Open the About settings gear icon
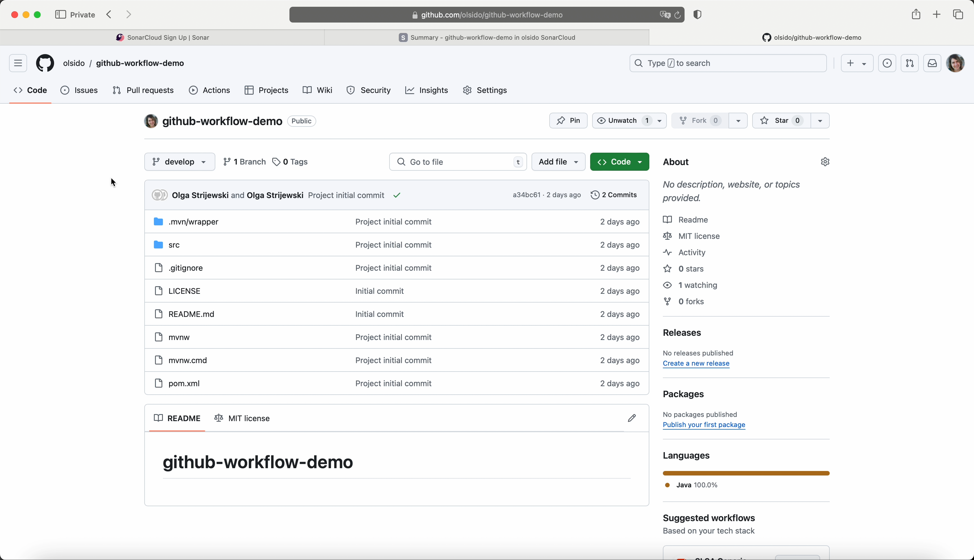Screen dimensions: 974x560 point(825,162)
